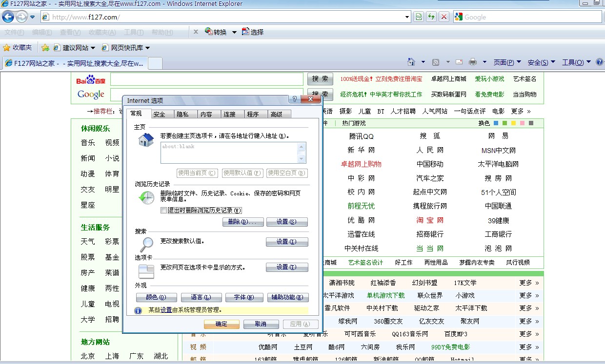
Task: Open a new blank browser tab
Action: (x=155, y=63)
